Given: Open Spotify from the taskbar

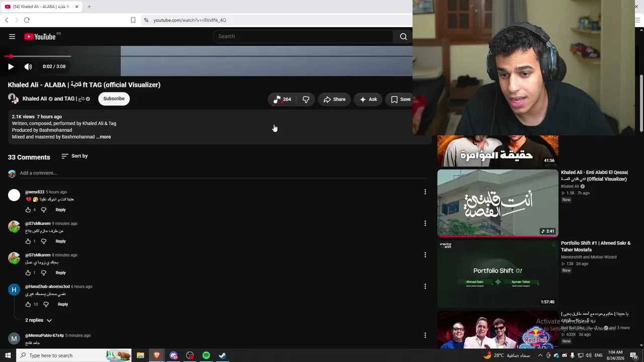Looking at the screenshot, I should pos(206,355).
